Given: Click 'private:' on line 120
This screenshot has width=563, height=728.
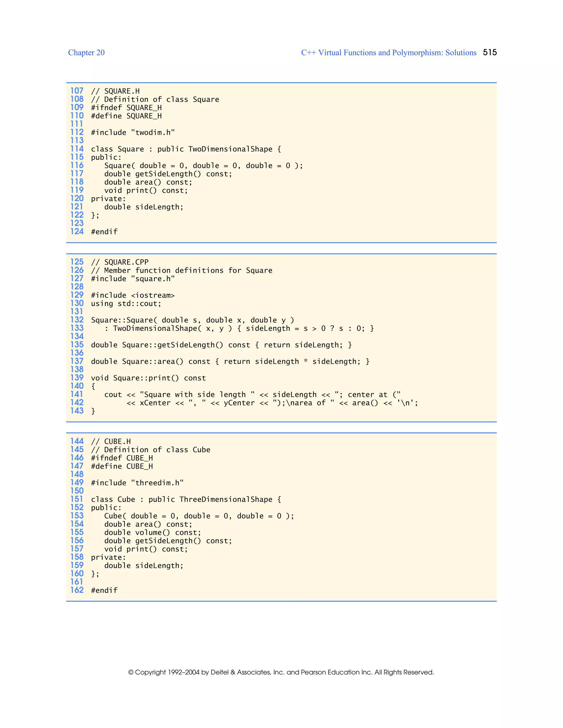Looking at the screenshot, I should (109, 199).
